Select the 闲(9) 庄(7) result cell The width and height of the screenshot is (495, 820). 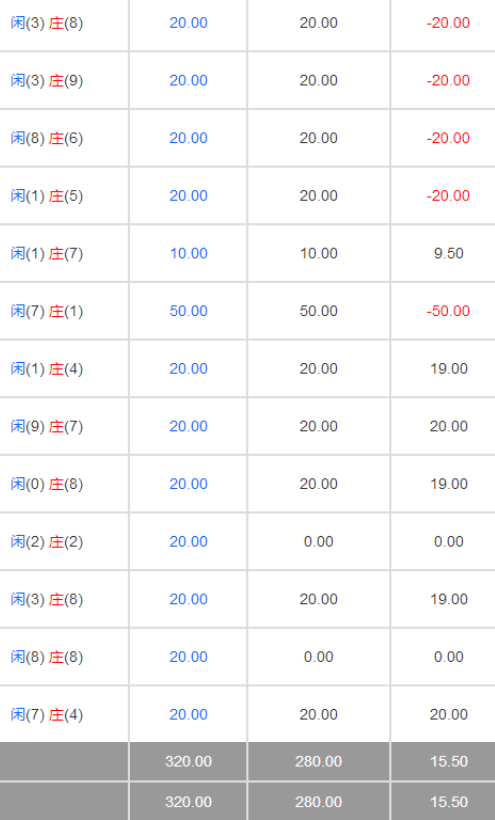pos(47,426)
